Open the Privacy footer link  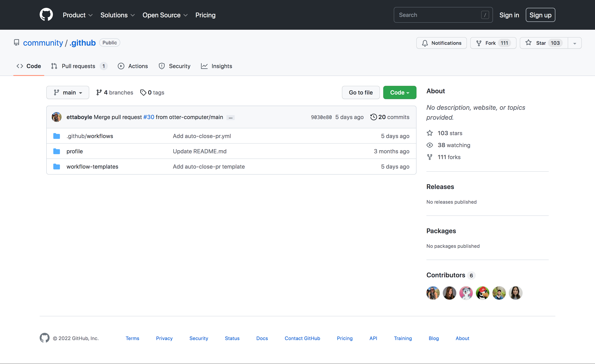tap(164, 338)
